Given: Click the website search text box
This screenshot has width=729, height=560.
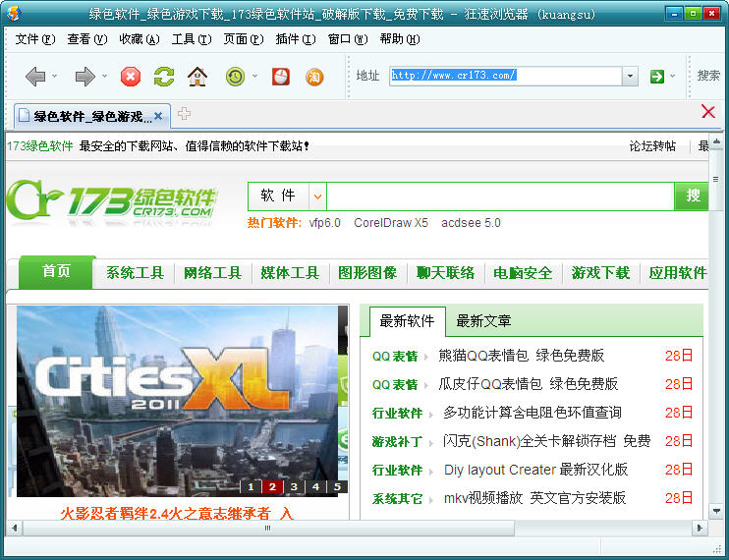Looking at the screenshot, I should point(501,196).
